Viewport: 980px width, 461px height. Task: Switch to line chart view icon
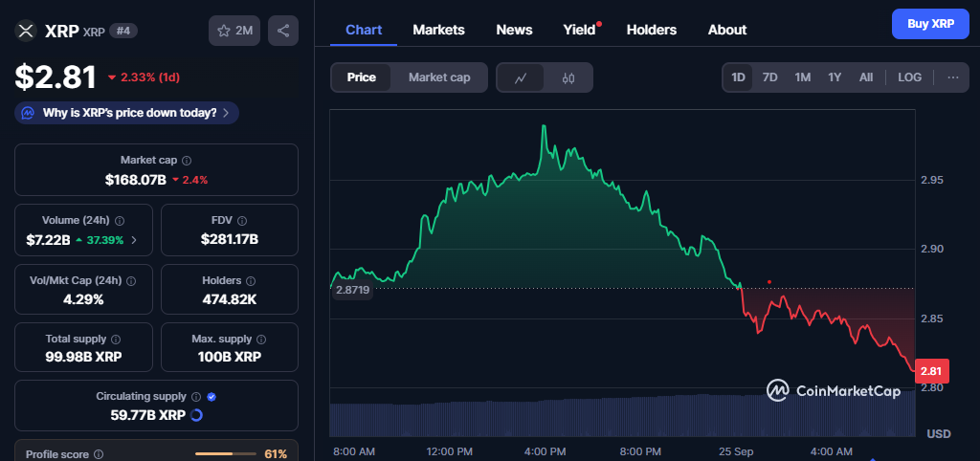pyautogui.click(x=520, y=77)
